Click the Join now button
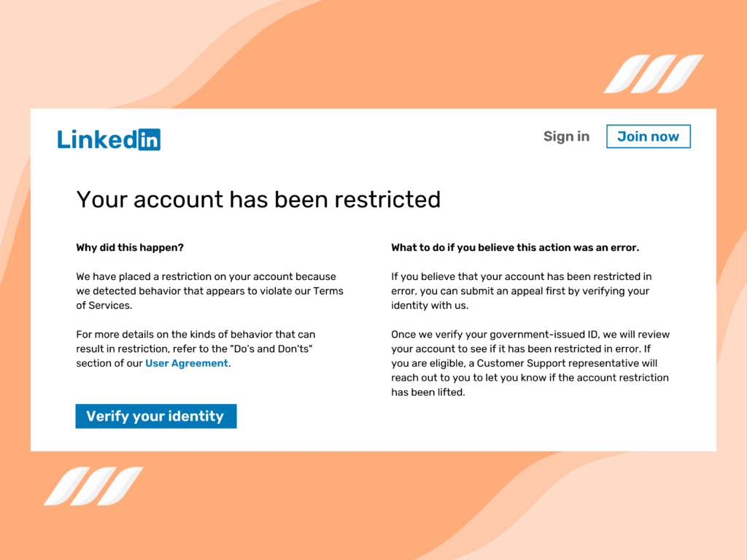Image resolution: width=747 pixels, height=560 pixels. pos(648,136)
